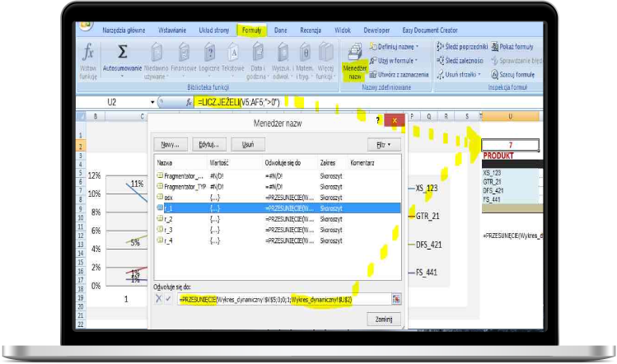Cancel the reference edit with X icon
617x364 pixels.
click(x=158, y=299)
